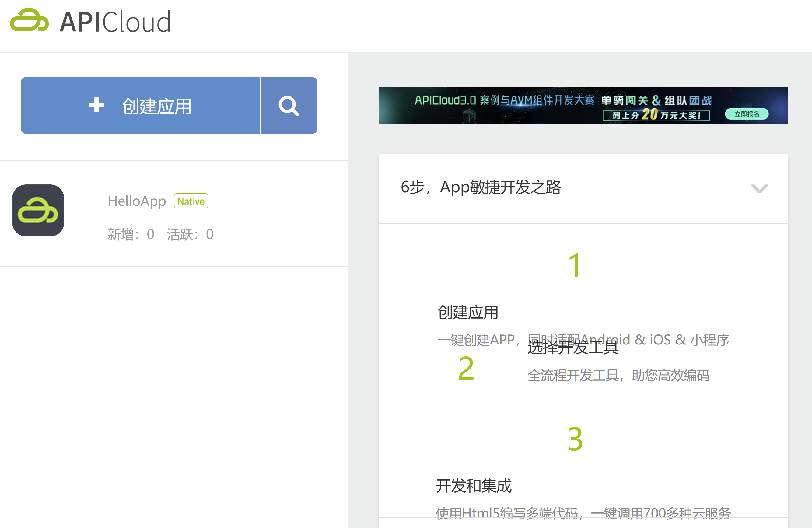
Task: Click the 立即报名 button on the banner
Action: coord(747,114)
